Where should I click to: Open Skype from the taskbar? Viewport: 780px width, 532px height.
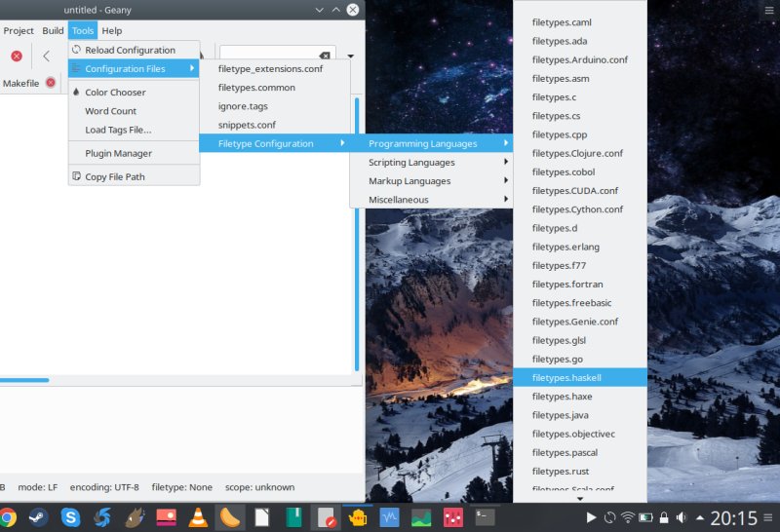70,517
